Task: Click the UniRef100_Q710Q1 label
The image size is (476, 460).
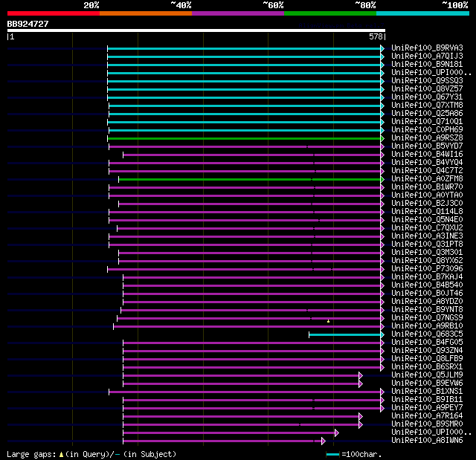Action: (x=427, y=122)
